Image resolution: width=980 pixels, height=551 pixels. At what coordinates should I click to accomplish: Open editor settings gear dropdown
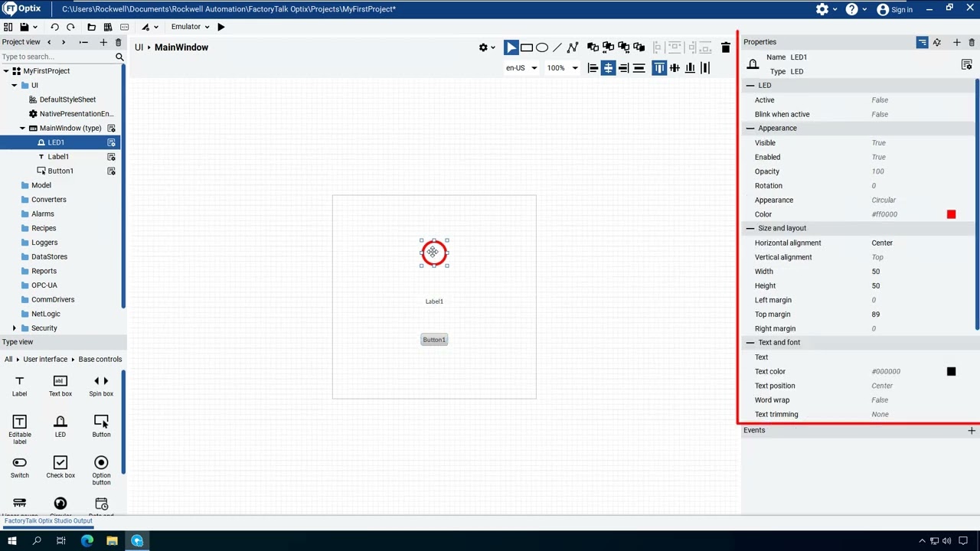pyautogui.click(x=487, y=47)
